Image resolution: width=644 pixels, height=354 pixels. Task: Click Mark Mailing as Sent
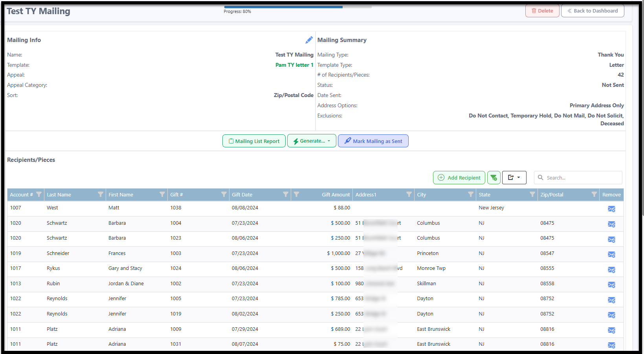click(373, 141)
